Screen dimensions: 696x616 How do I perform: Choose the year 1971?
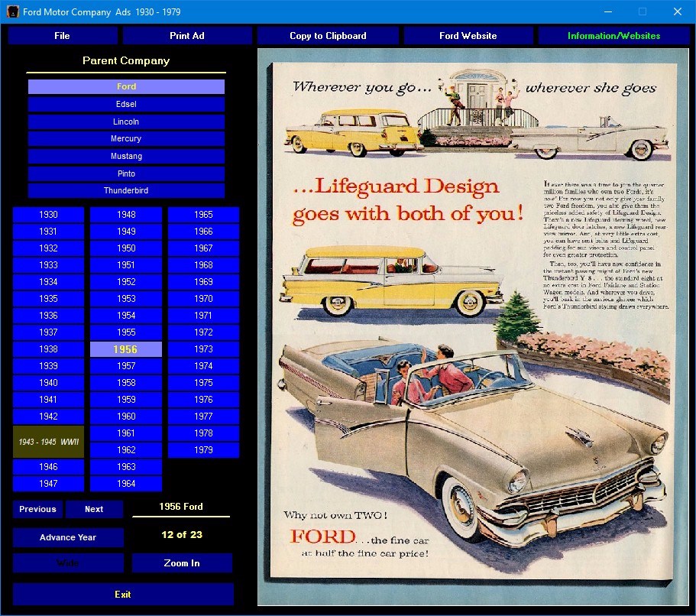tap(203, 316)
